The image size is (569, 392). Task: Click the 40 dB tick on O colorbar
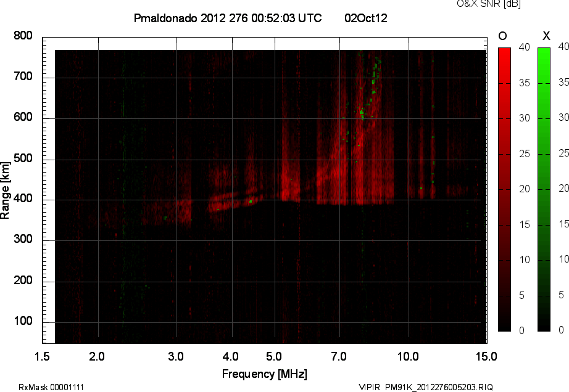(x=525, y=47)
